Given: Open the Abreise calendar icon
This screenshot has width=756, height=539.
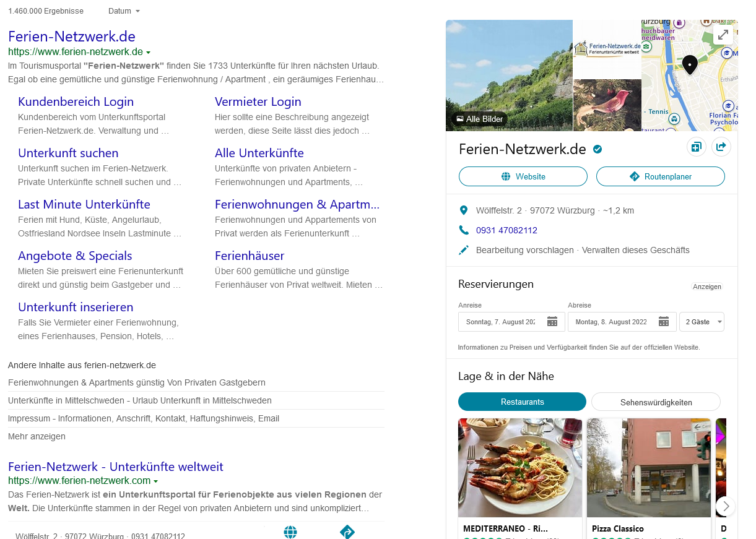Looking at the screenshot, I should [664, 322].
